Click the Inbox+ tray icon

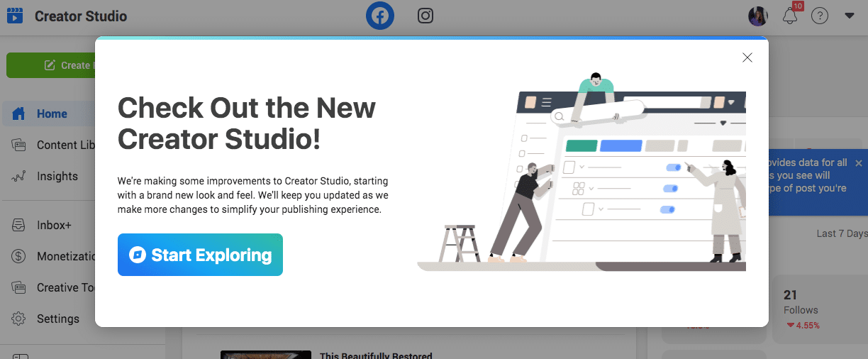pyautogui.click(x=18, y=225)
